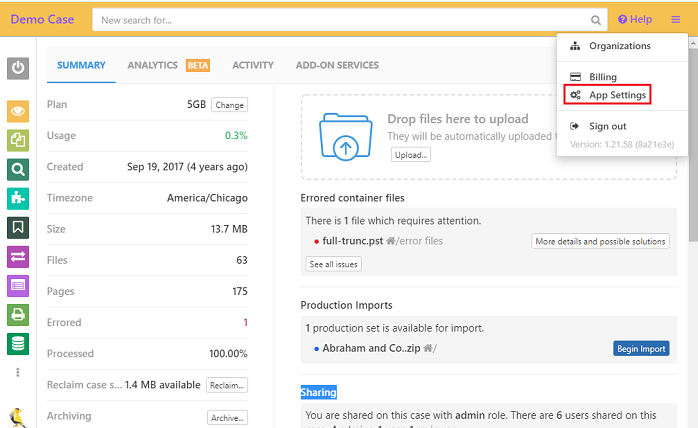Open the teal search icon in sidebar

tap(18, 170)
